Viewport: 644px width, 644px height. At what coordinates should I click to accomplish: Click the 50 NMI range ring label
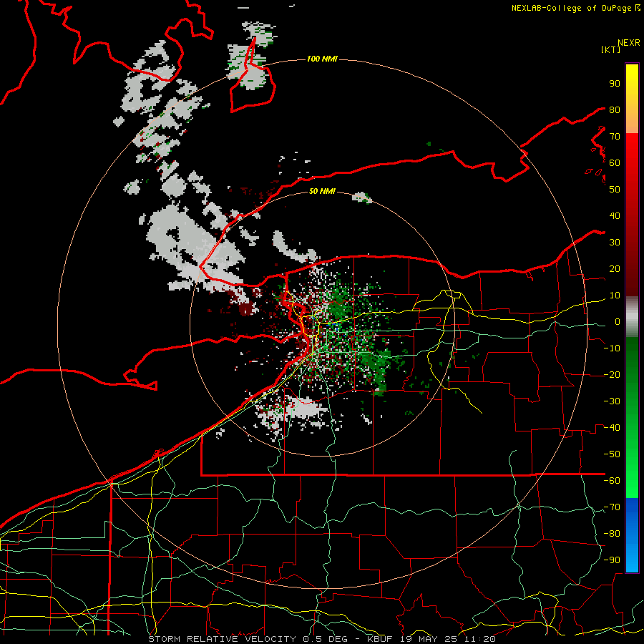point(322,191)
